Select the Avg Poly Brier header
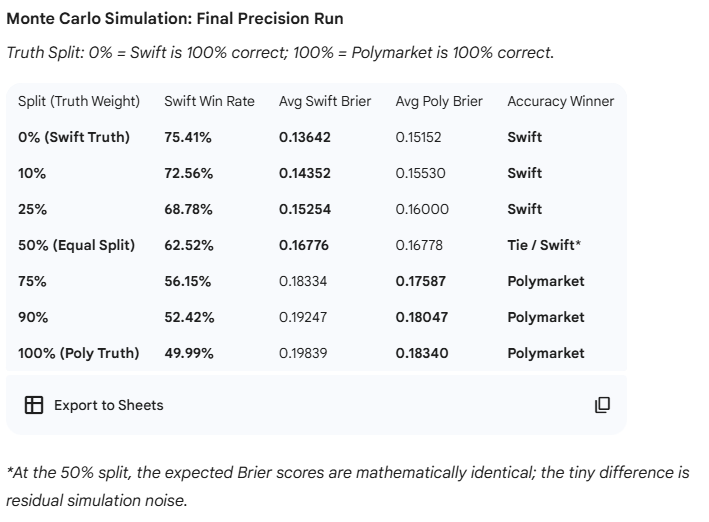 point(439,101)
